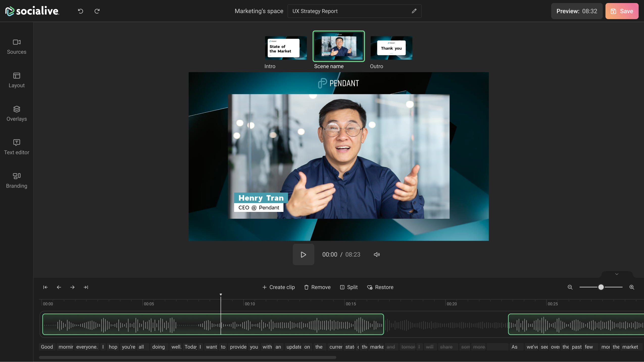Collapse the timeline panel with the chevron
Image resolution: width=644 pixels, height=362 pixels.
pos(616,274)
